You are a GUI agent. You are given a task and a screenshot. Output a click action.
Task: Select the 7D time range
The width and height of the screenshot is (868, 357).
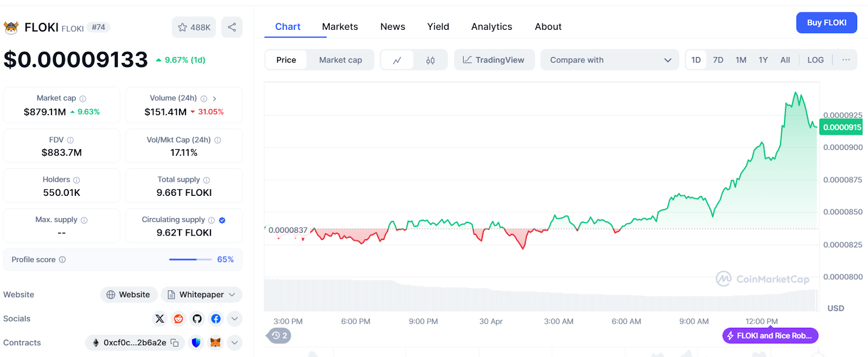(718, 60)
